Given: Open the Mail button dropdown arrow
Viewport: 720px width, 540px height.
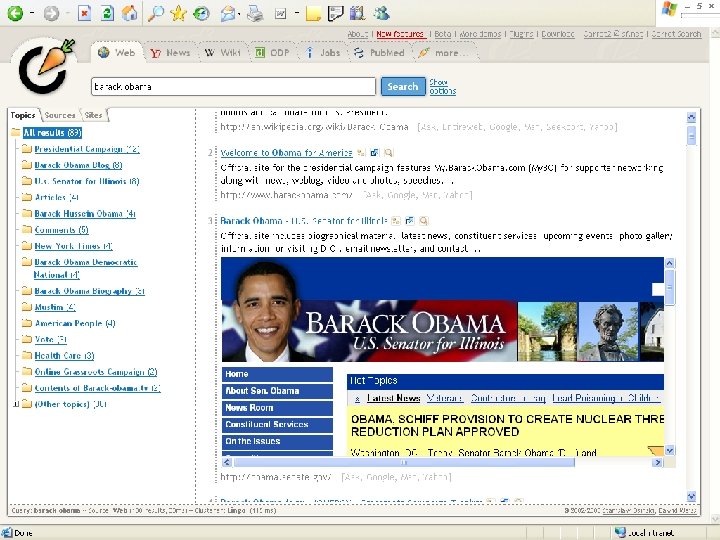Looking at the screenshot, I should 239,14.
